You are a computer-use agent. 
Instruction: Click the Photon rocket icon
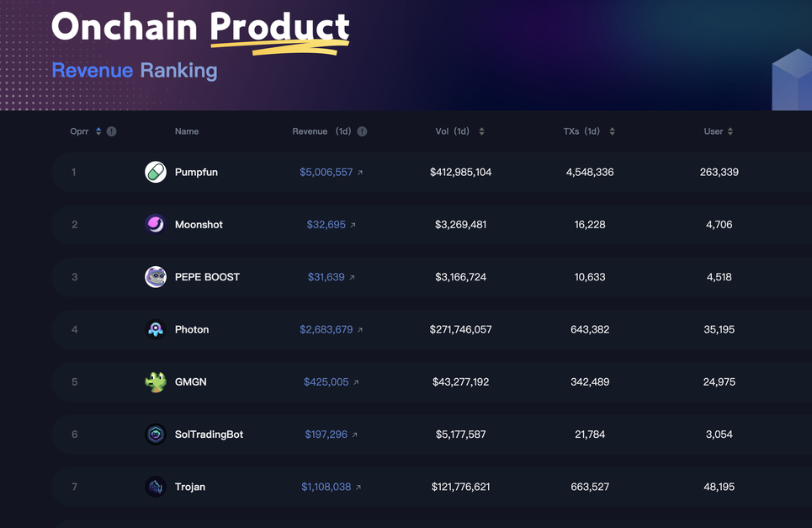156,329
